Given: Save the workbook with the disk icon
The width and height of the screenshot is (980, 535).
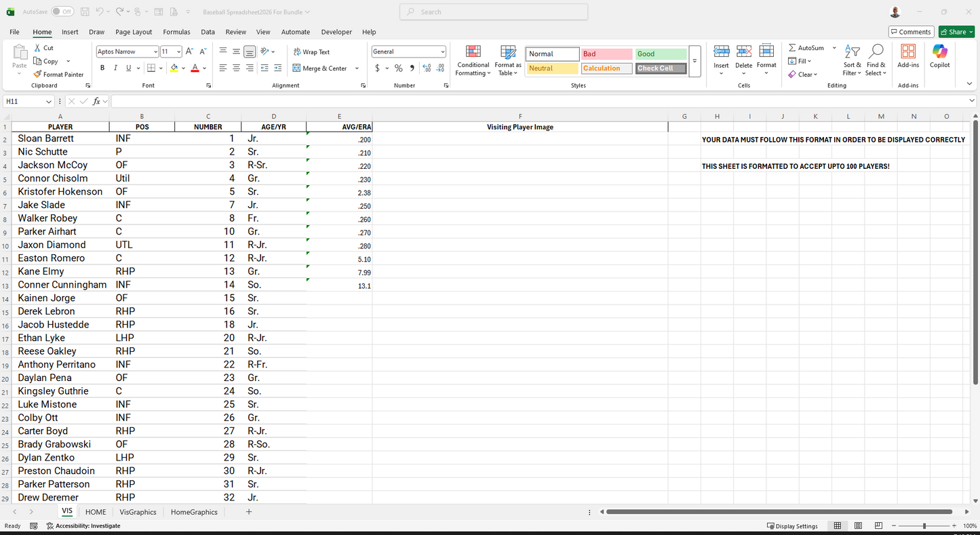Looking at the screenshot, I should pos(85,12).
